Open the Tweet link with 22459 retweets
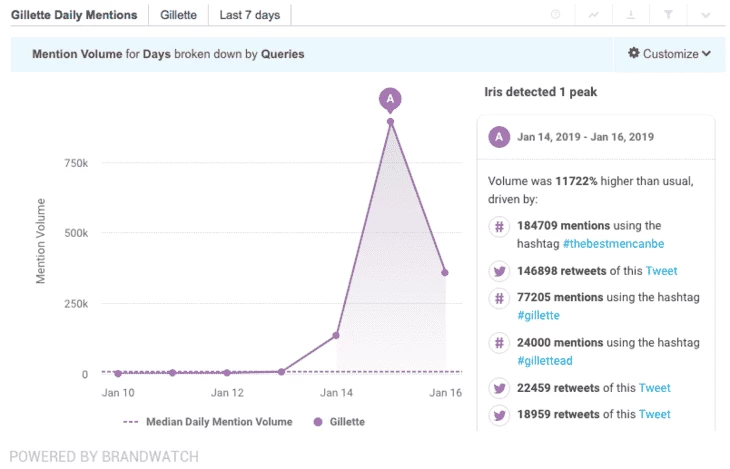This screenshot has width=730, height=469. coord(655,387)
